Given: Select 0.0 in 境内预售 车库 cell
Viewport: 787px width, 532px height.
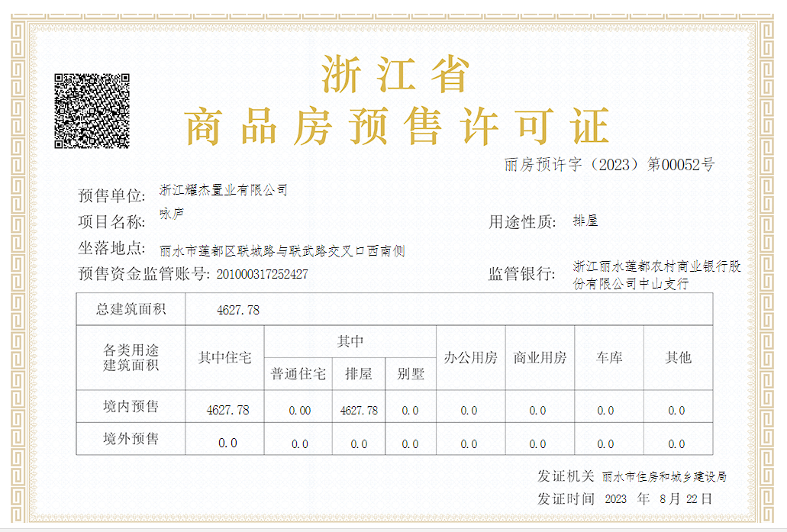Looking at the screenshot, I should tap(605, 411).
